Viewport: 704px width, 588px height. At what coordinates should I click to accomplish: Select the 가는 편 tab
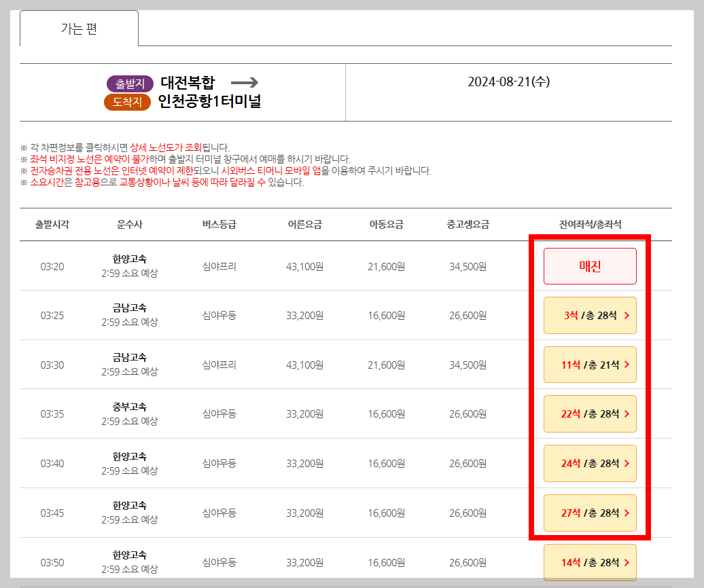click(79, 29)
